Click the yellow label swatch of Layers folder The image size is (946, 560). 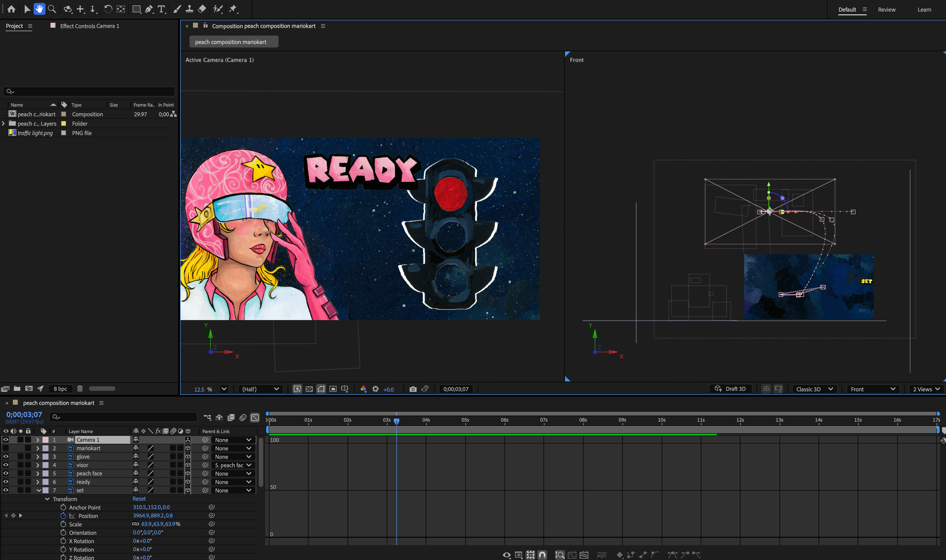(64, 124)
